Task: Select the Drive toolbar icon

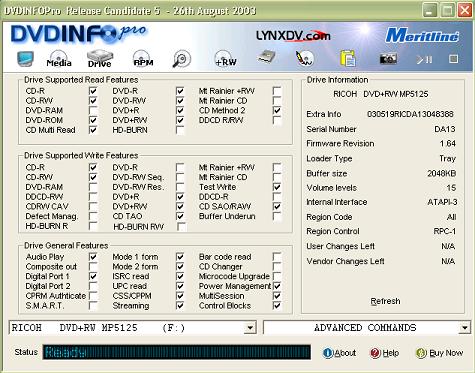Action: pyautogui.click(x=99, y=59)
